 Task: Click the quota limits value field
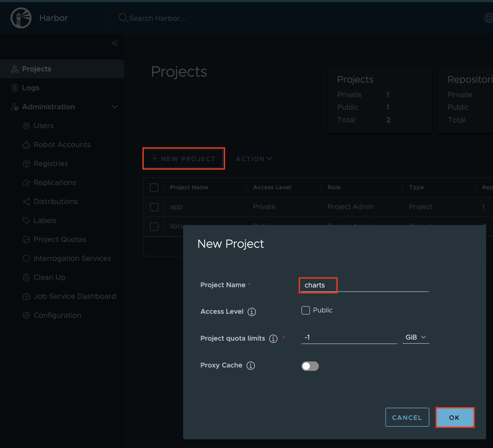pos(349,337)
